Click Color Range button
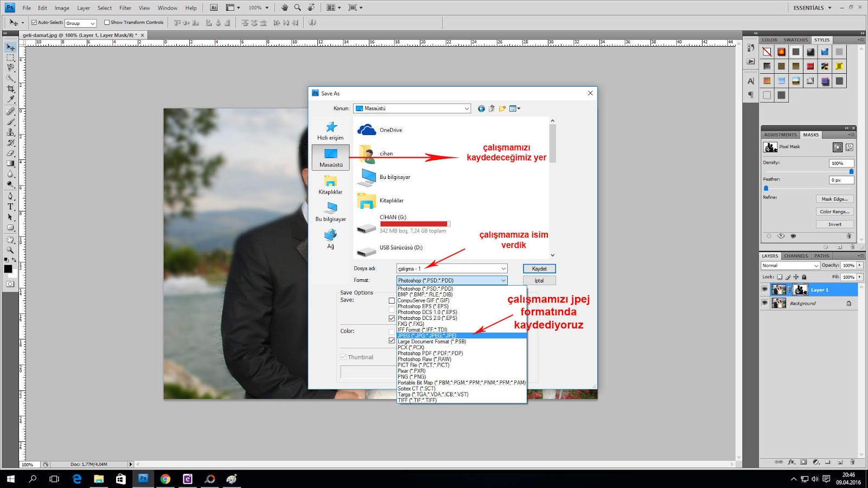 coord(834,212)
